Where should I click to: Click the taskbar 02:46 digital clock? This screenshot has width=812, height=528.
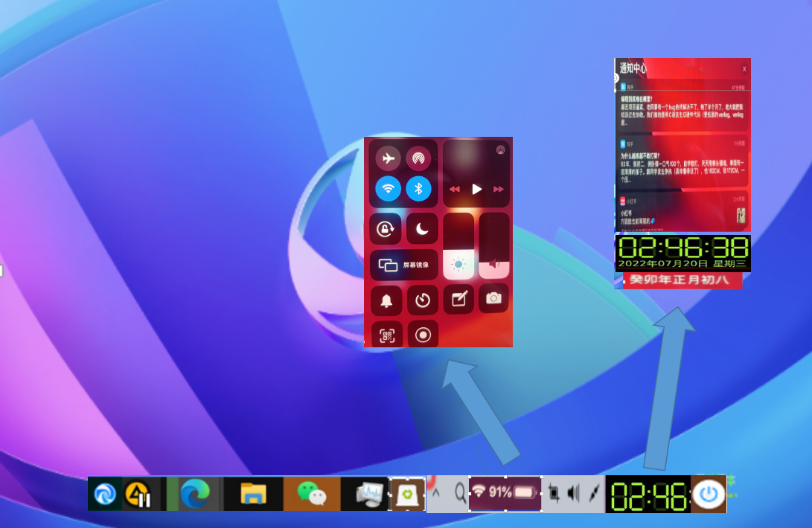point(648,495)
